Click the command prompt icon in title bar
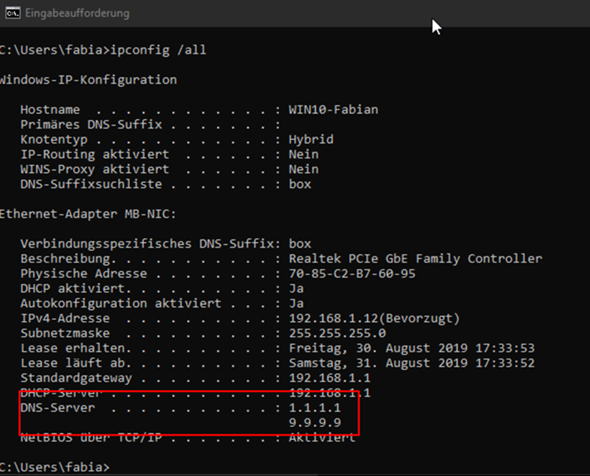 tap(13, 13)
